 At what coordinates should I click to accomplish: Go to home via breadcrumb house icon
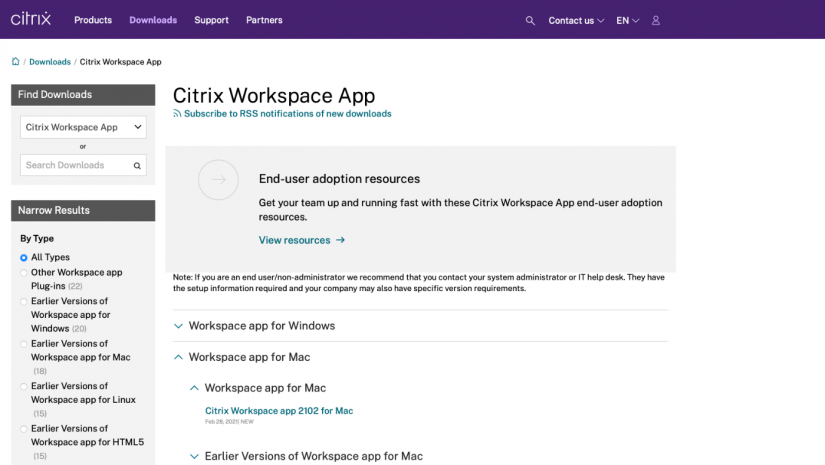coord(16,62)
